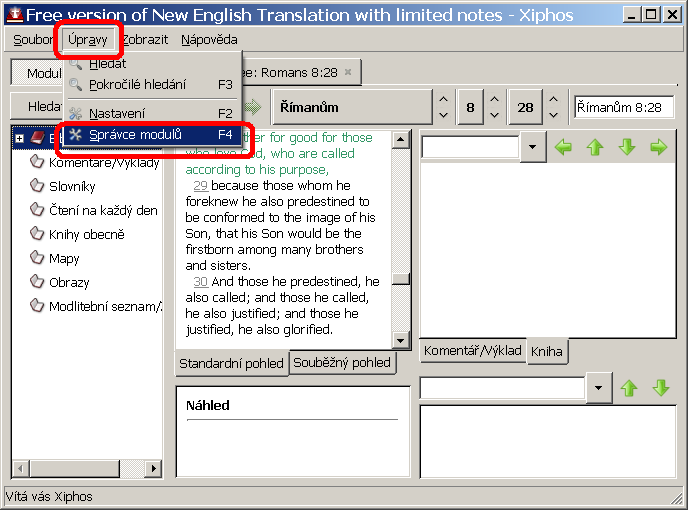Click green down arrow in commentary pane

627,147
